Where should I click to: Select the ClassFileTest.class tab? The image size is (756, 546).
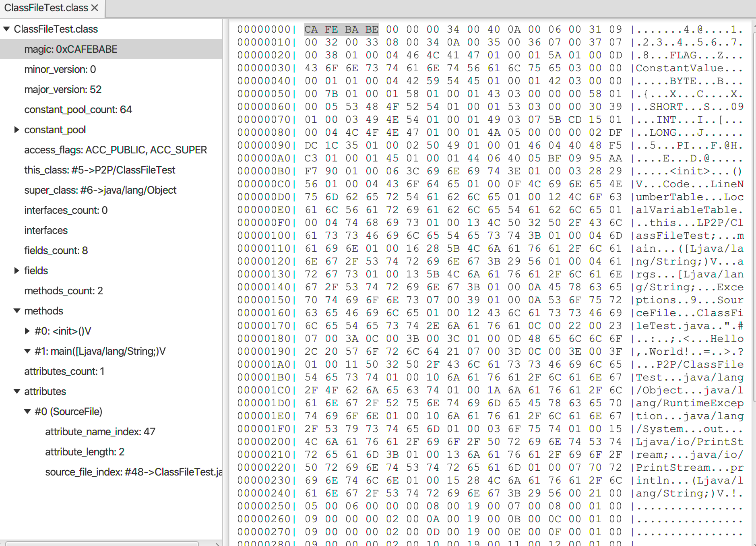coord(52,8)
